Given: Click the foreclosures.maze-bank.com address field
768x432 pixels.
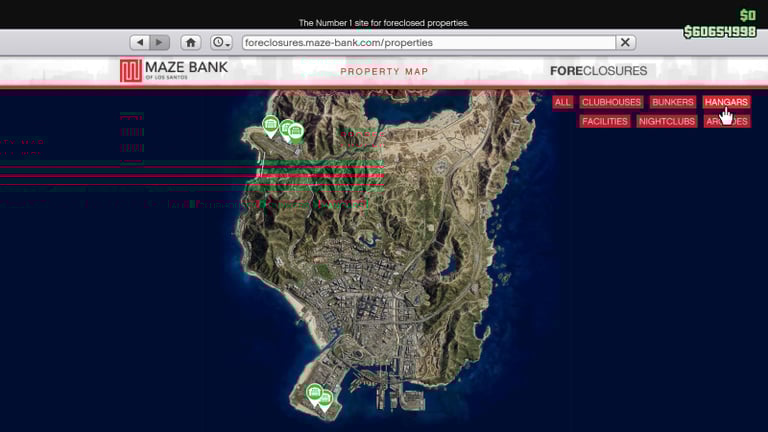Looking at the screenshot, I should (429, 43).
